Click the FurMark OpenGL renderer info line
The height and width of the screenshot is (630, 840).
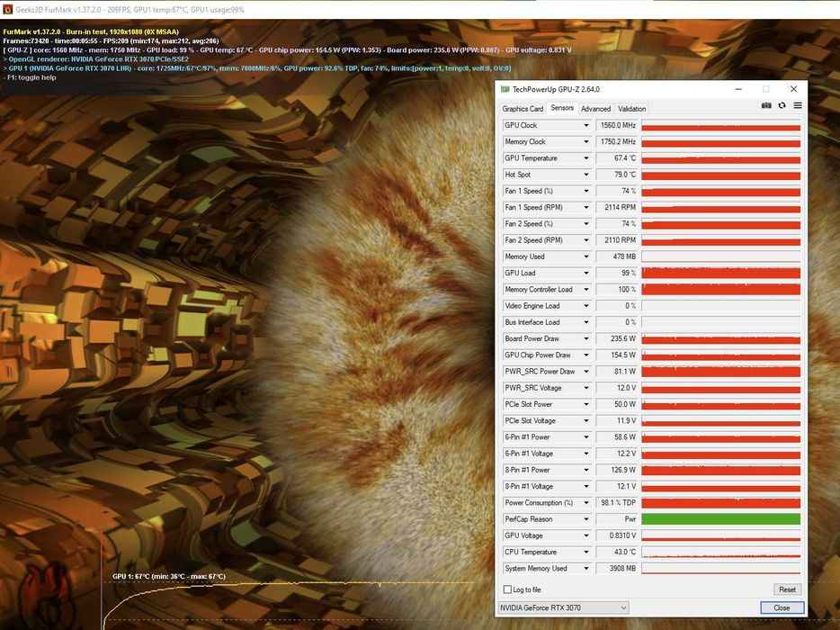coord(96,59)
